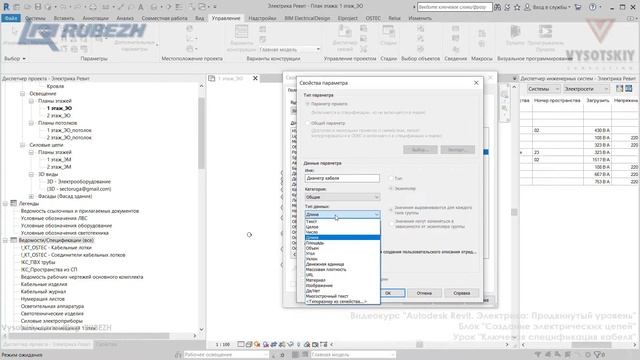Open the Главная модель dropdown in status bar
640x360 pixels.
(x=353, y=355)
